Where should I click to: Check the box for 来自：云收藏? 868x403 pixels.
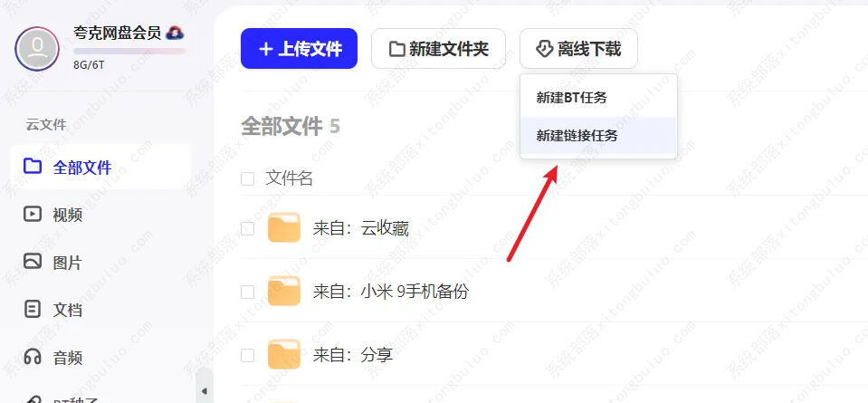247,228
